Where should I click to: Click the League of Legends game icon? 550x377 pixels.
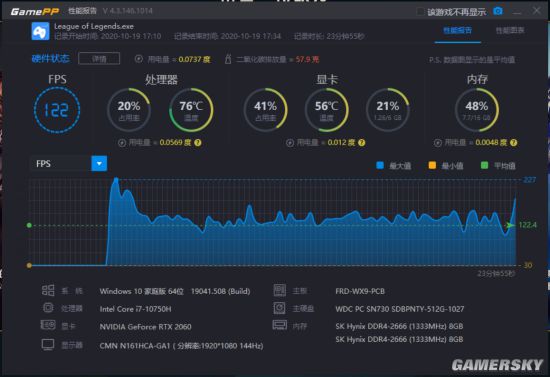click(x=40, y=31)
